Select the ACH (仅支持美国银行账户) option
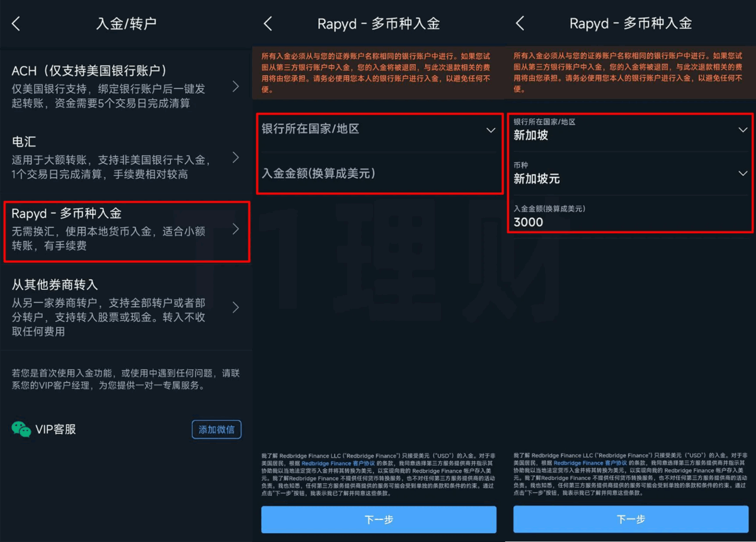Viewport: 756px width, 542px height. (126, 86)
